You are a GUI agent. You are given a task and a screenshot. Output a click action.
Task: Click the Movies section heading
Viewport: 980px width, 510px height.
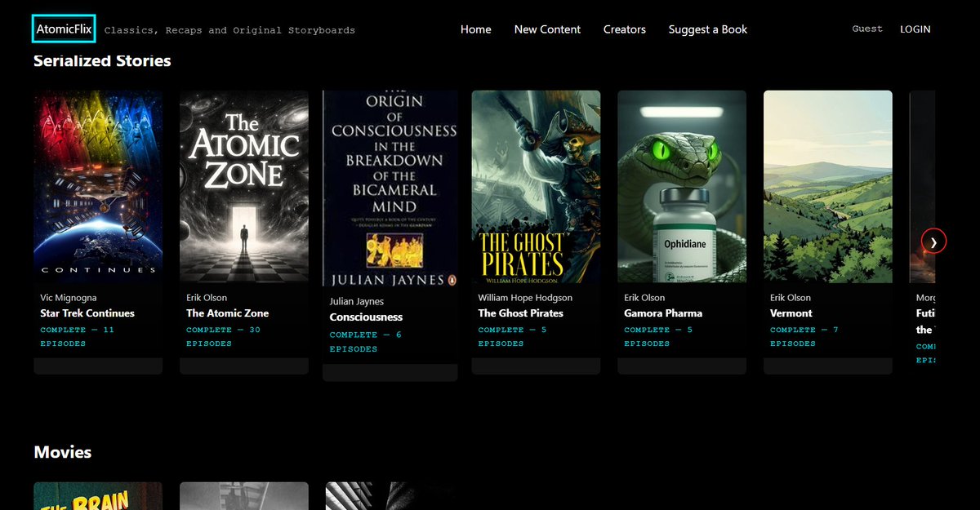[63, 452]
